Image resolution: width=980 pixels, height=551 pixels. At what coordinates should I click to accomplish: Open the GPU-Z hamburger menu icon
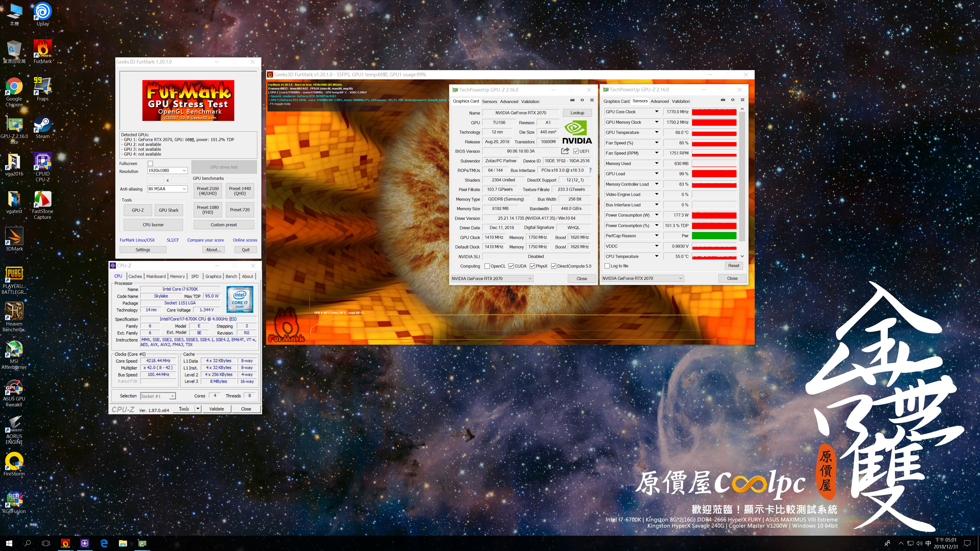tap(592, 101)
